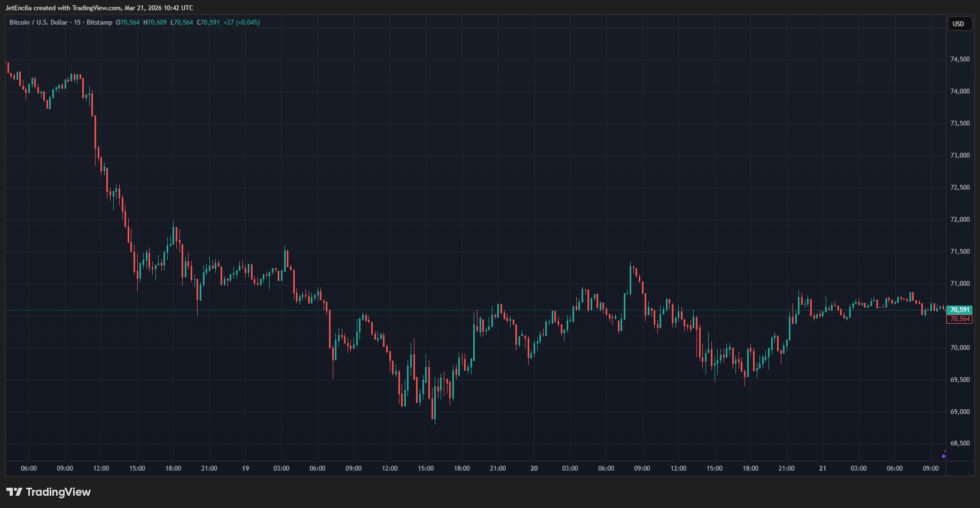
Task: Toggle the USD currency button in top-right
Action: (x=959, y=24)
